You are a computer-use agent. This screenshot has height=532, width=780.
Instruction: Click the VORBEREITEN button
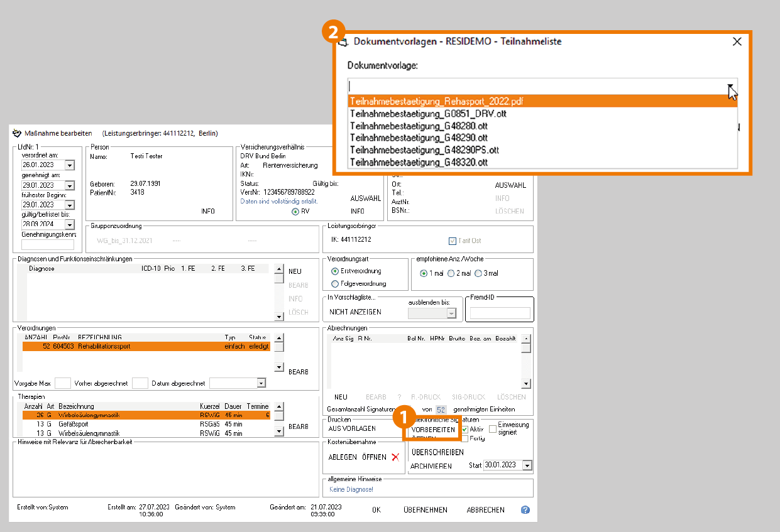(x=433, y=430)
